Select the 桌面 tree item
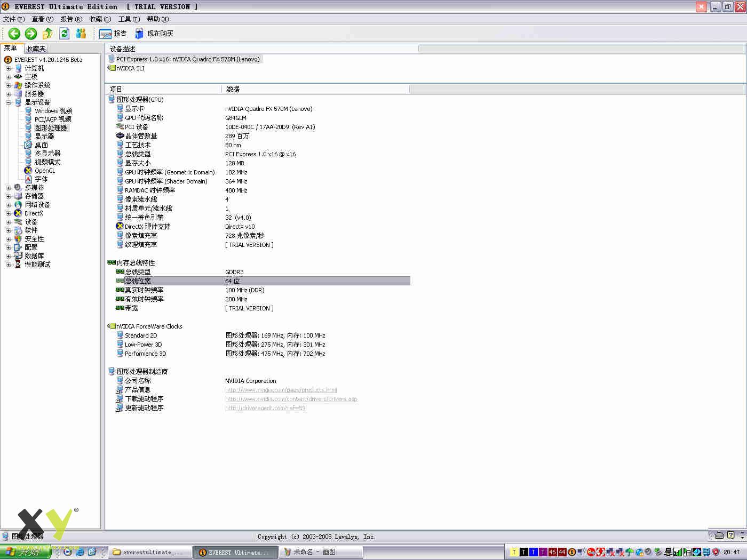Screen dimensions: 747x560 click(42, 145)
